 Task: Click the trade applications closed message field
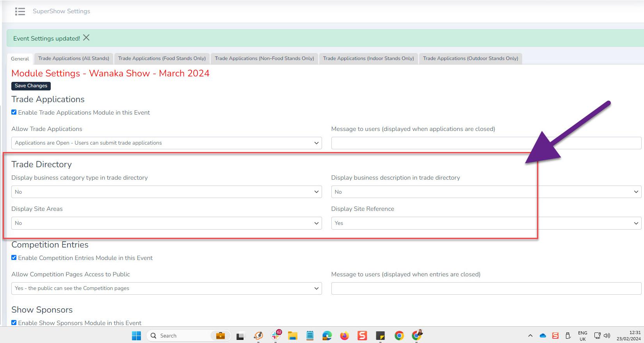486,143
